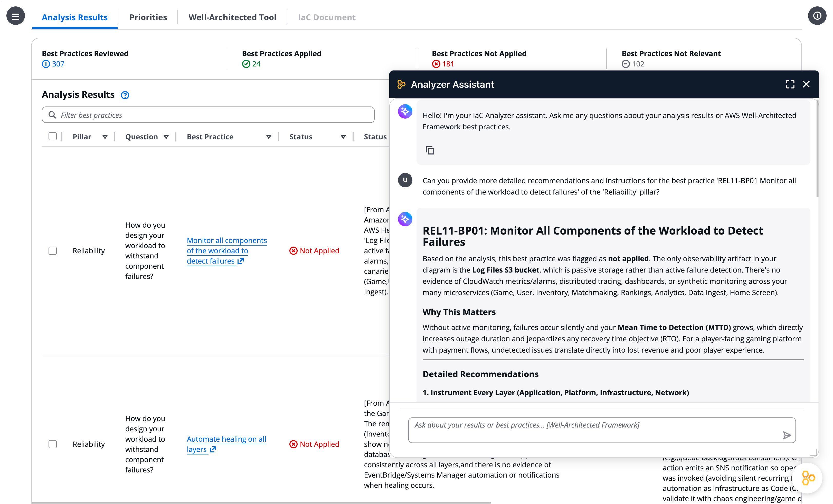Click the Best Practice column header
The height and width of the screenshot is (504, 833).
click(x=210, y=137)
